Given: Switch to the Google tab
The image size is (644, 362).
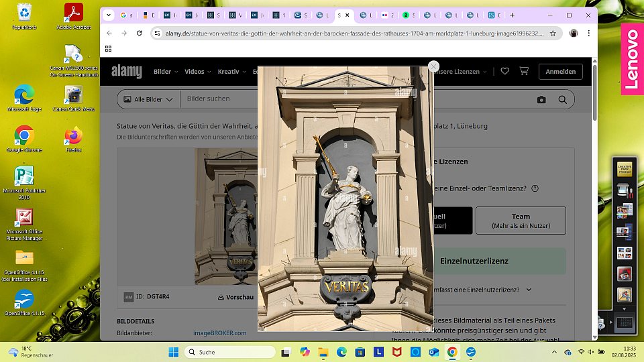Looking at the screenshot, I should coord(126,15).
